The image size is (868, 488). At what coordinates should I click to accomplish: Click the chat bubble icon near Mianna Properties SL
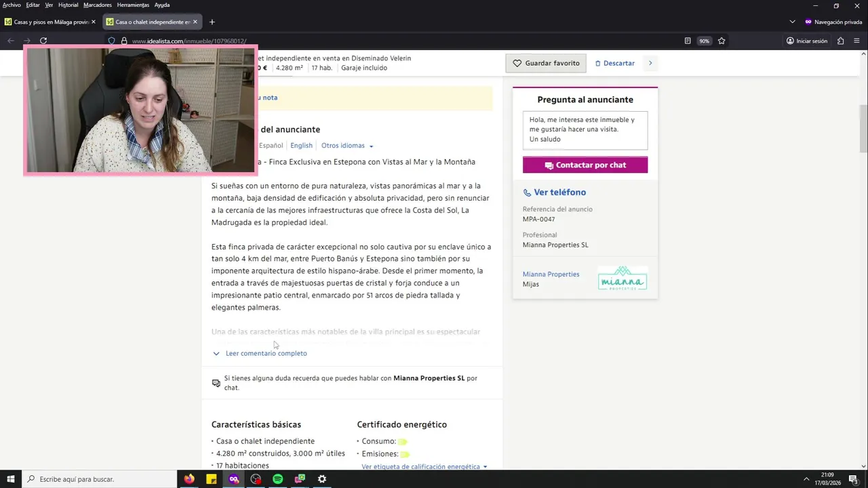(216, 383)
